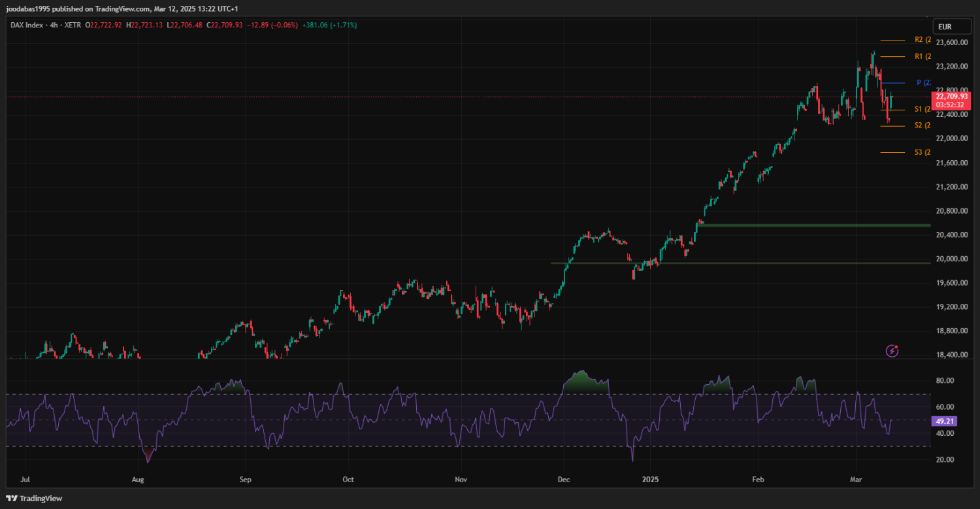The image size is (980, 509).
Task: Click the Sep label on time axis
Action: coord(245,479)
